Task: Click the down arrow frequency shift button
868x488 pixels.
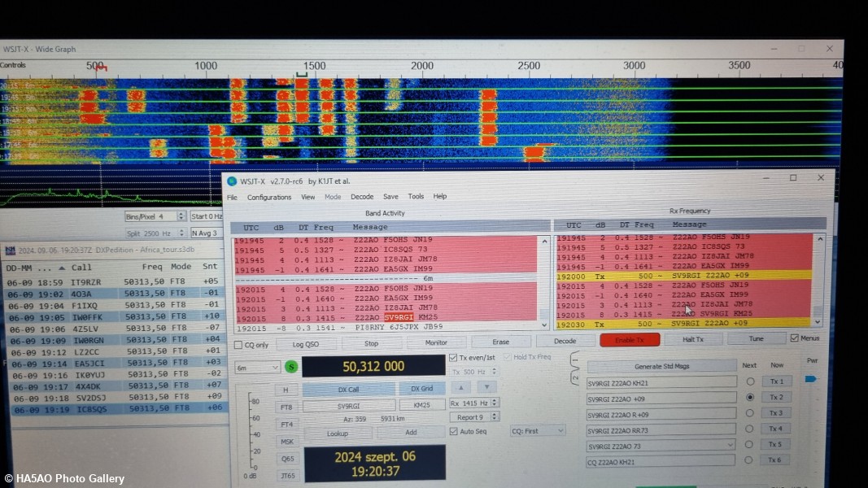Action: coord(486,387)
